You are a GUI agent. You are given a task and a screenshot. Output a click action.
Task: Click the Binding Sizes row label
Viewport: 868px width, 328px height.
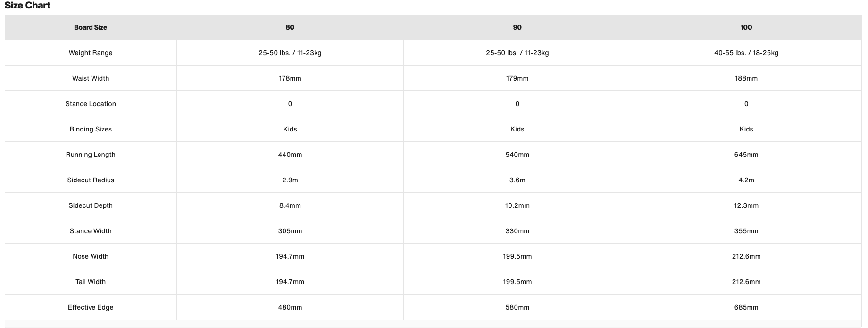(x=91, y=129)
